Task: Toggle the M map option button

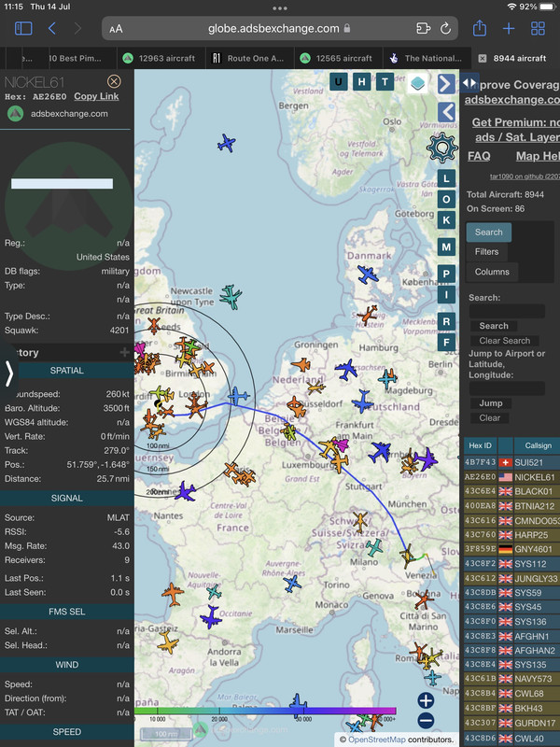Action: click(x=446, y=247)
